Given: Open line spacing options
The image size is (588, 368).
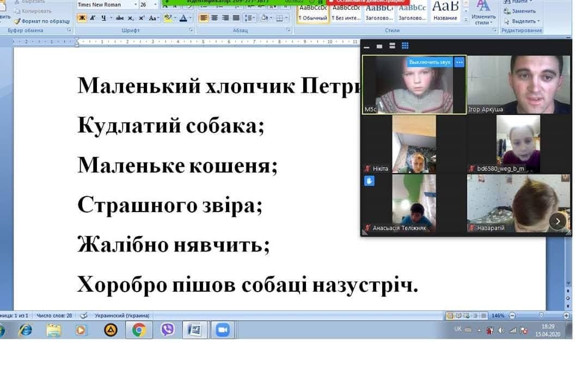Looking at the screenshot, I should tap(249, 18).
